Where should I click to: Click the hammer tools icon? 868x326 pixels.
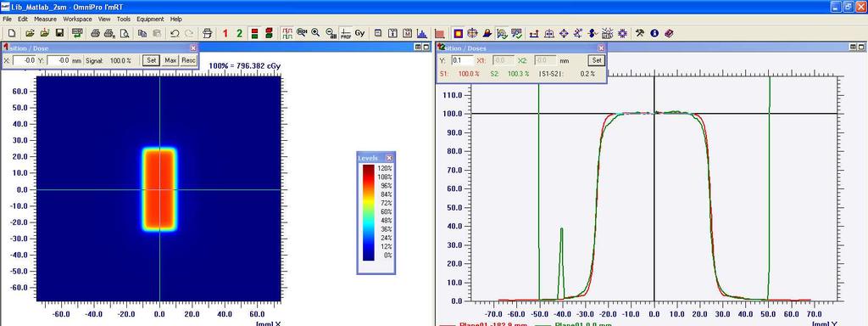640,33
